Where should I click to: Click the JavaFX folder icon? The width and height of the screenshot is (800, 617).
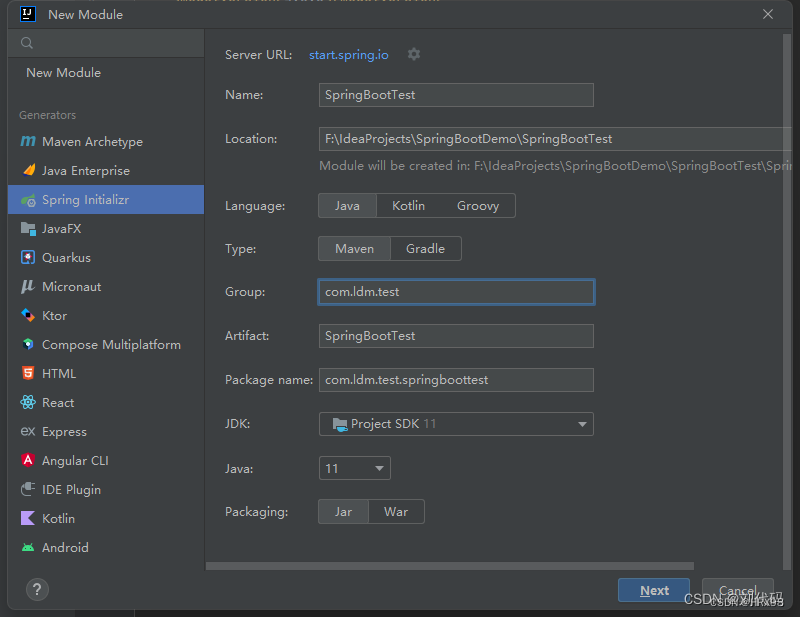28,229
